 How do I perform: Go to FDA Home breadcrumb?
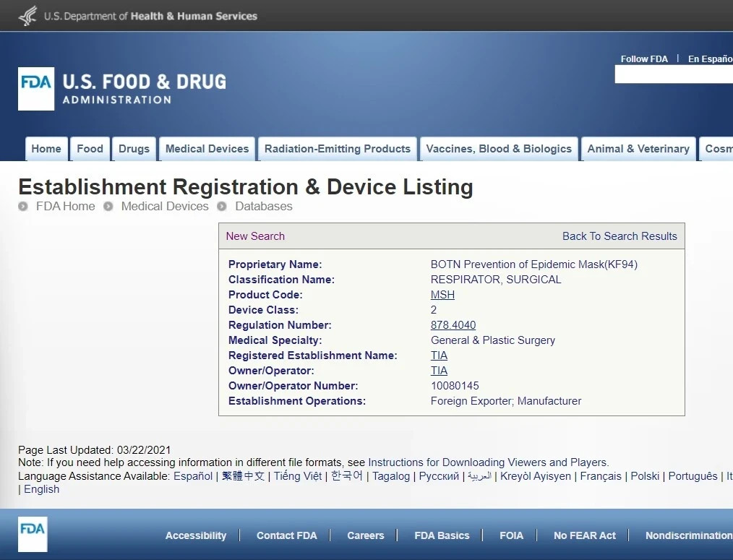click(x=66, y=206)
